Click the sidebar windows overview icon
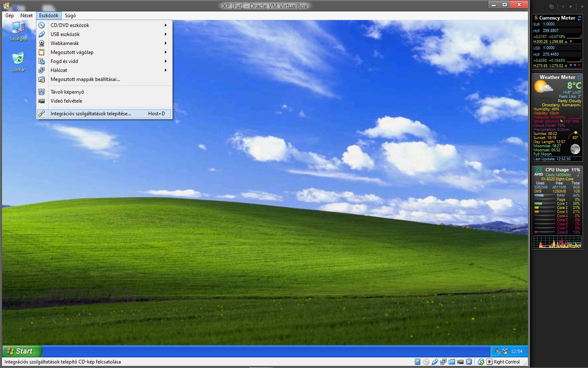Viewport: 588px width, 368px height. (x=551, y=6)
